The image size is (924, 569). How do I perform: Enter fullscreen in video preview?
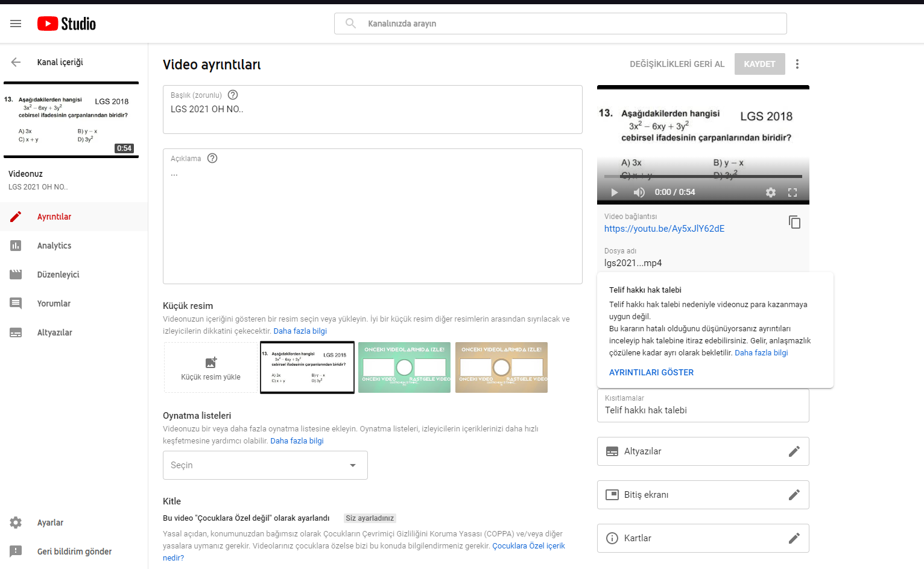click(793, 192)
